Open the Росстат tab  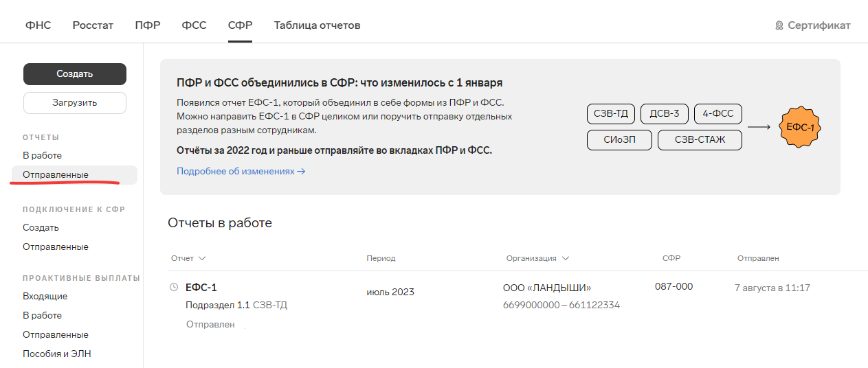[93, 25]
